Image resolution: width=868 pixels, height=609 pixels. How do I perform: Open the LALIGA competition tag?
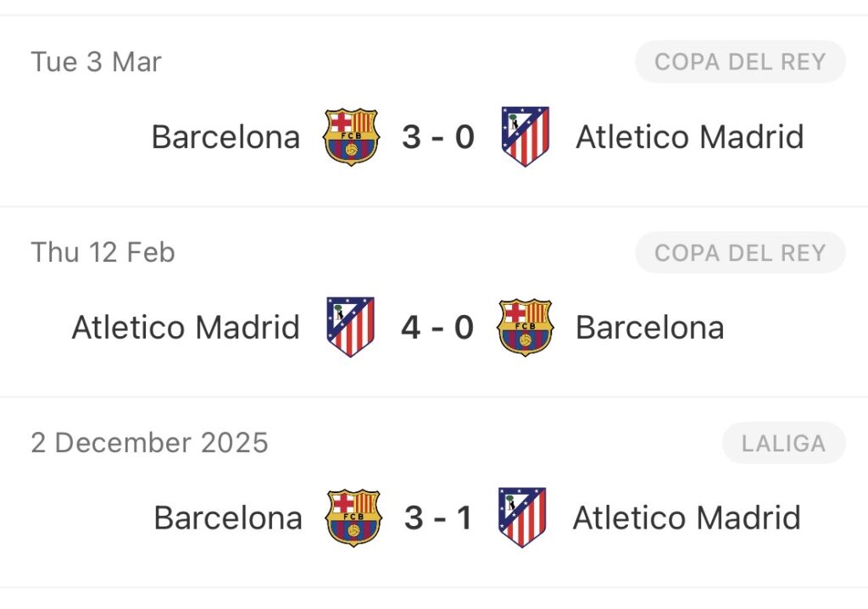coord(783,442)
